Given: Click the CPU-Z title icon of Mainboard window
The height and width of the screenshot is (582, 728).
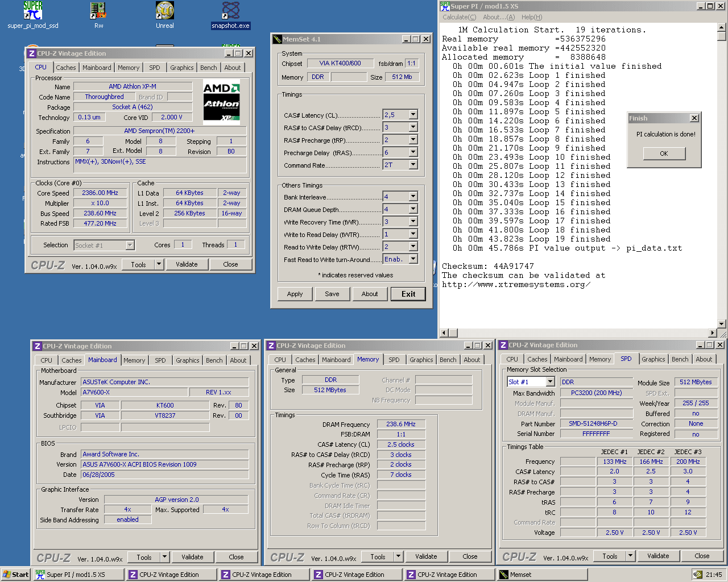Looking at the screenshot, I should [x=38, y=346].
